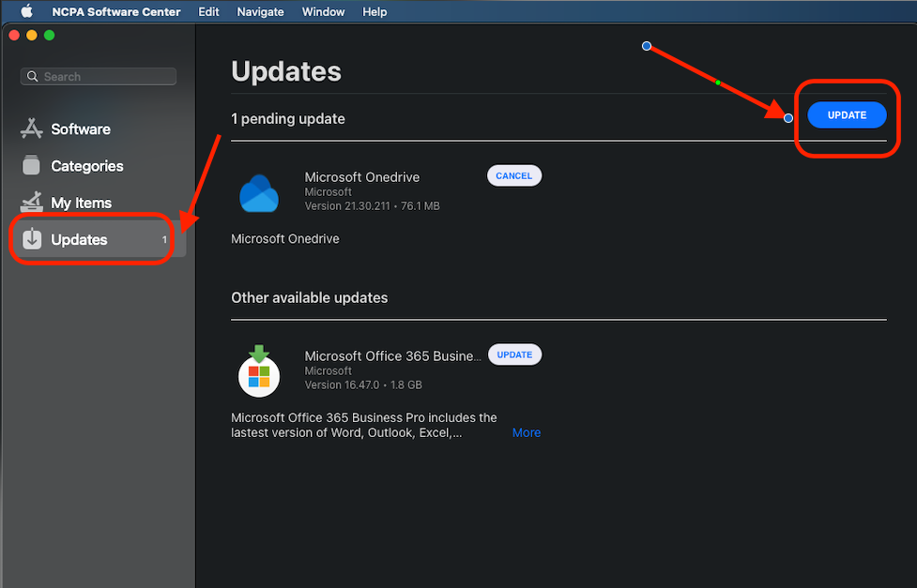917x588 pixels.
Task: Open the Microsoft Office 365 Business title
Action: tap(392, 356)
